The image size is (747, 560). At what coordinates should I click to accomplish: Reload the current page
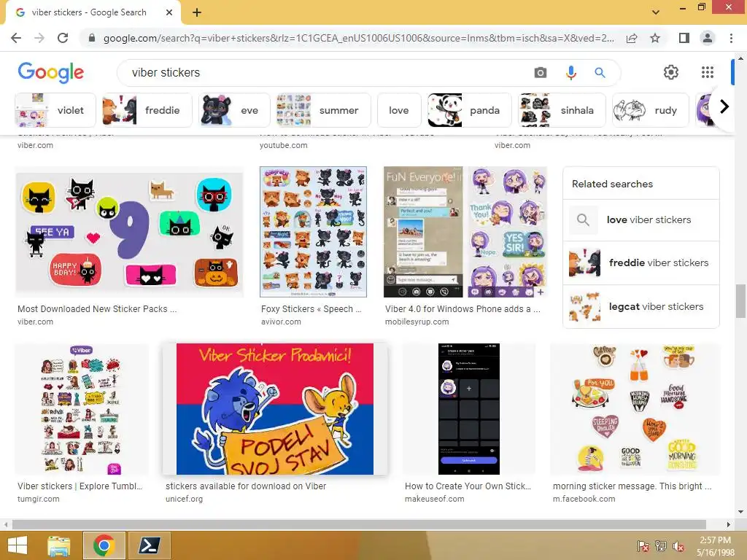tap(63, 38)
